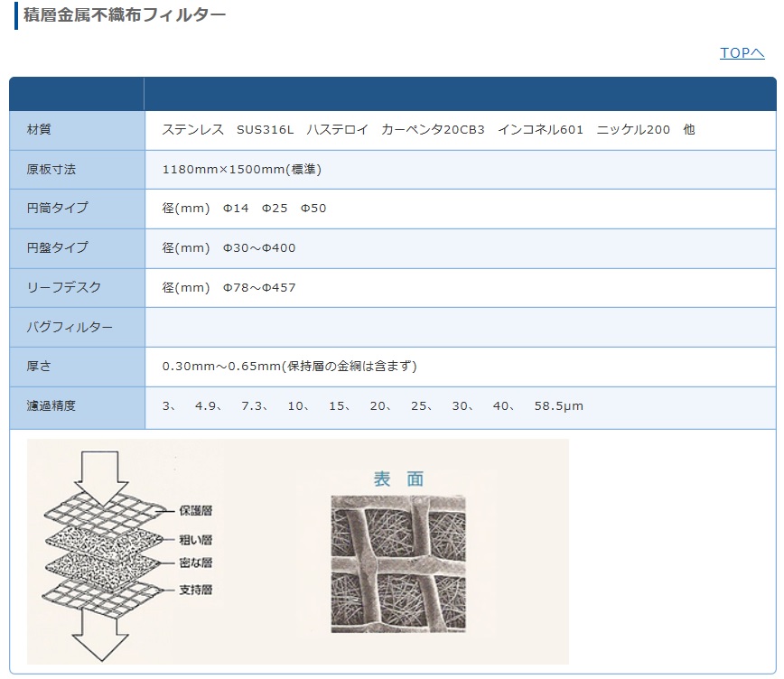Click the リーフデスク row label
Screen dimensions: 784x679
64,287
